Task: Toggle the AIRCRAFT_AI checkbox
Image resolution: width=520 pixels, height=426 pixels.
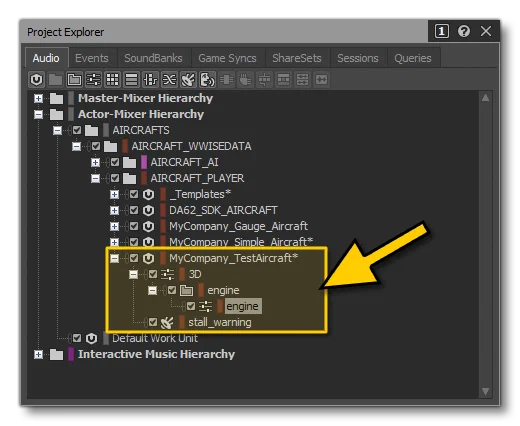Action: 115,162
